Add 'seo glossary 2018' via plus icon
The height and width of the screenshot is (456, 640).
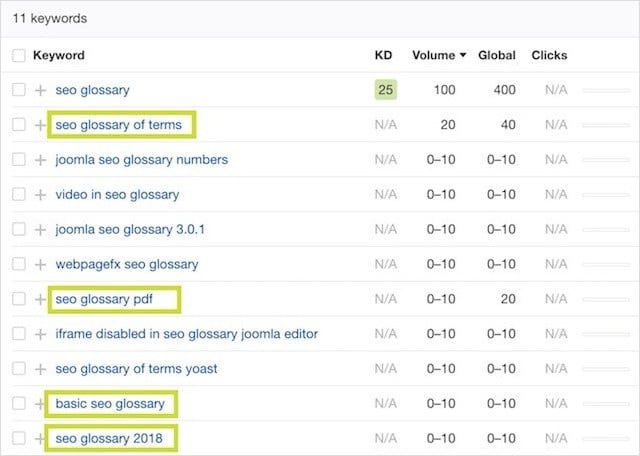(41, 439)
